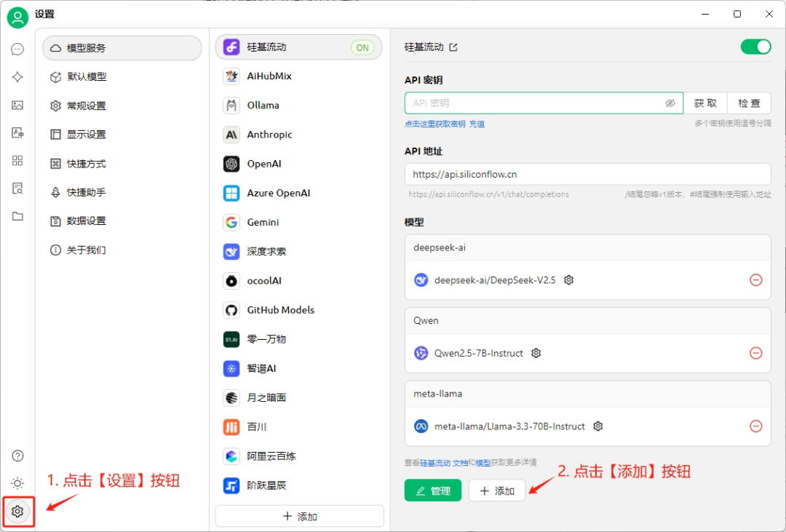Open the 常规设置 settings section
786x532 pixels.
(122, 106)
